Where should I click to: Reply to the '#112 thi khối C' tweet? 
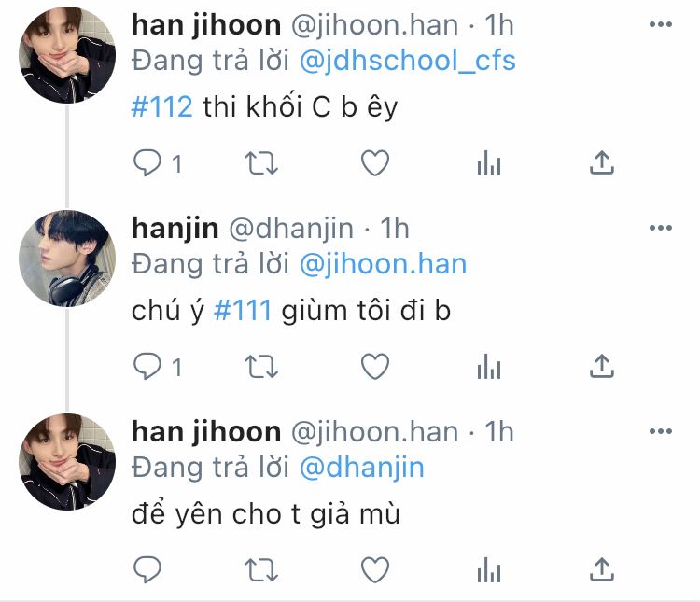pyautogui.click(x=147, y=163)
